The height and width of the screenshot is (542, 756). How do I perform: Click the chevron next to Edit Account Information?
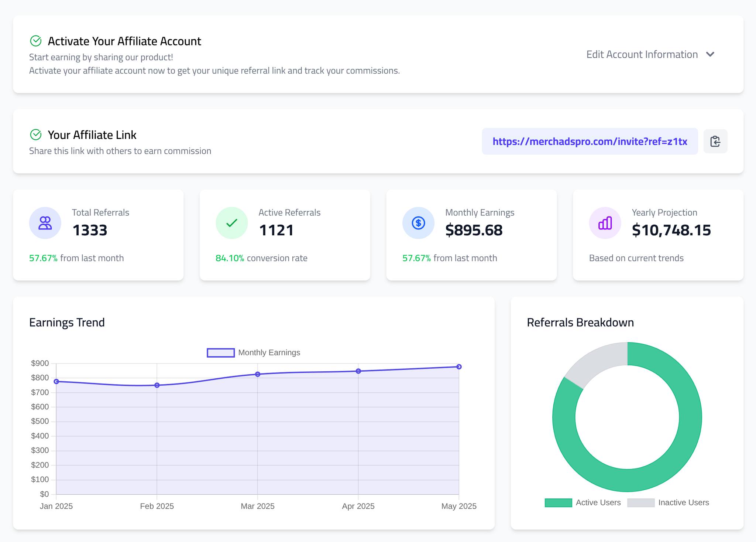click(710, 54)
